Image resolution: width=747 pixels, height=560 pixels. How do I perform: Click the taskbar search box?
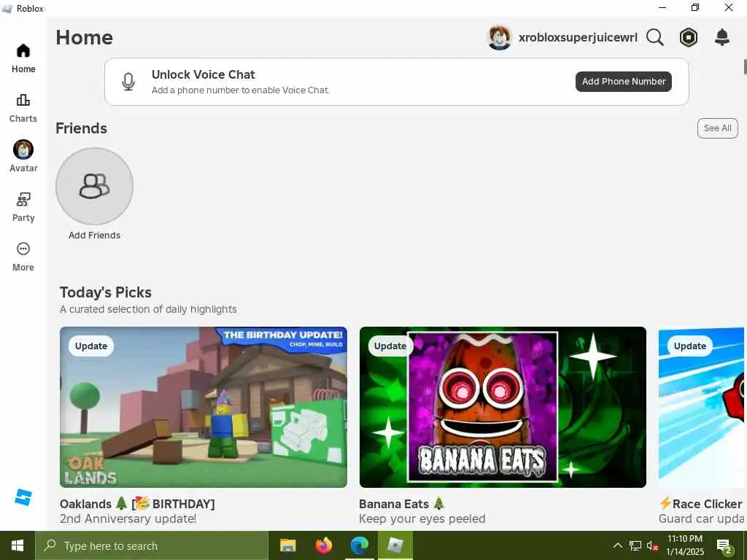[152, 545]
